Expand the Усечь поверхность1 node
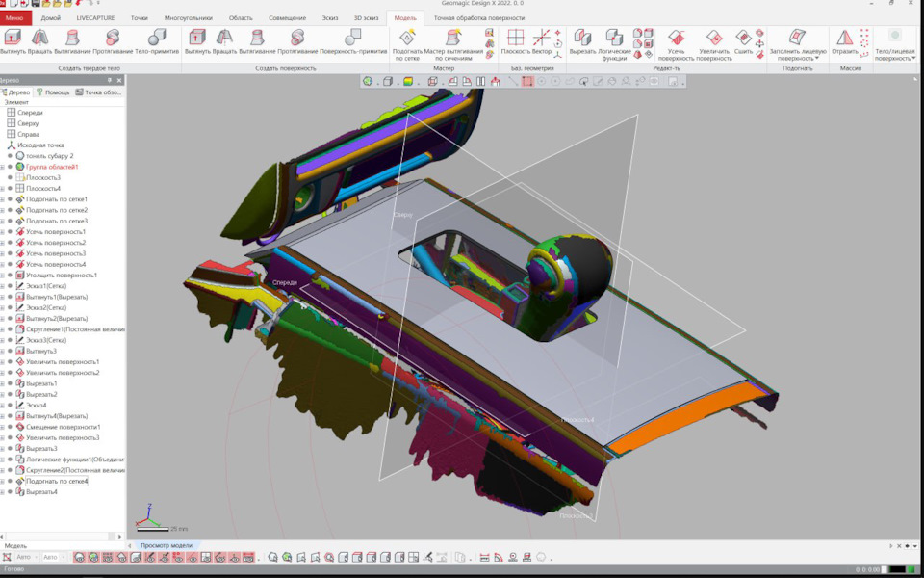 tap(2, 232)
